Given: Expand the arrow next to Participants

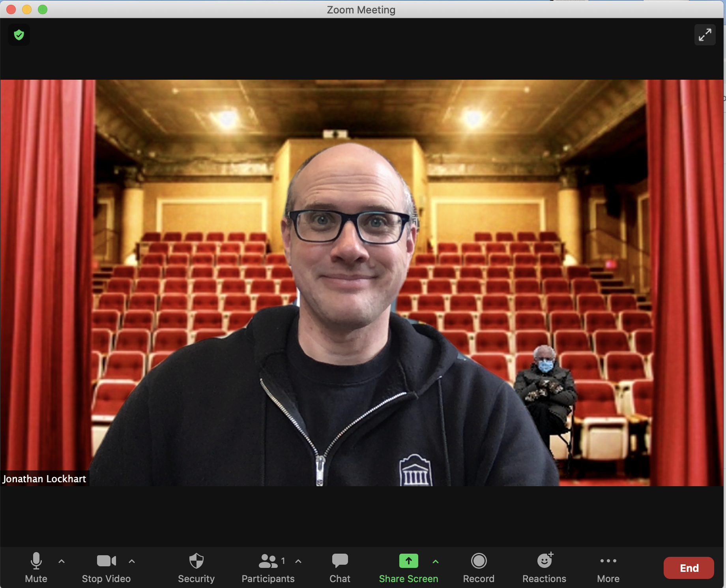Looking at the screenshot, I should [x=298, y=561].
